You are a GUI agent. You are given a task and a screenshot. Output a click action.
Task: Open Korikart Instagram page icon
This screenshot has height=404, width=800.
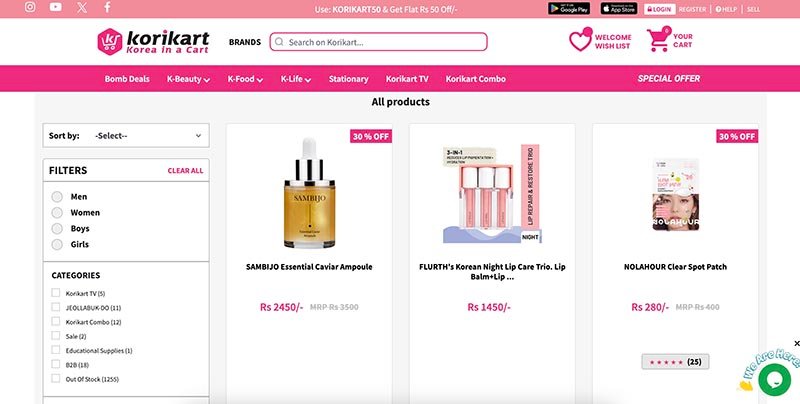[30, 8]
